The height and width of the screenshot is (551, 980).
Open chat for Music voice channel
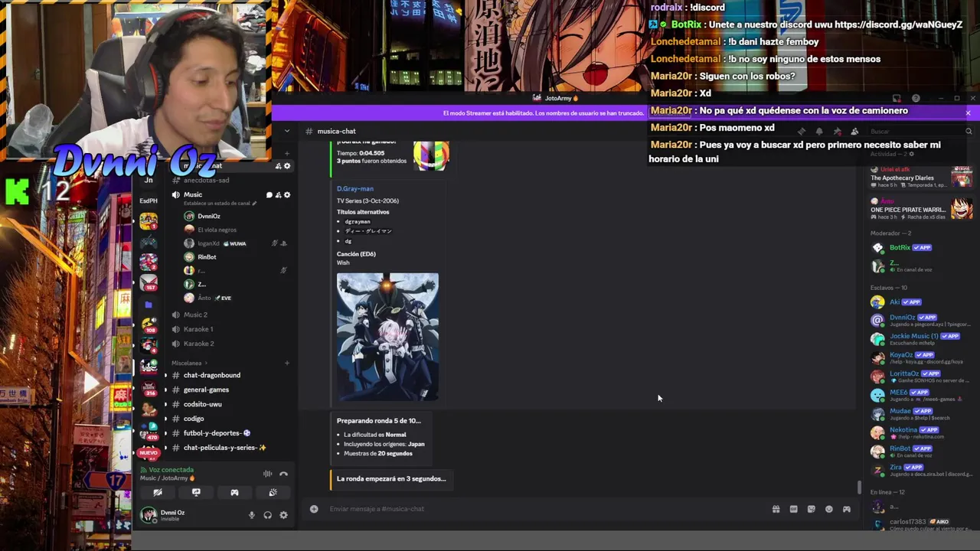[x=269, y=195]
